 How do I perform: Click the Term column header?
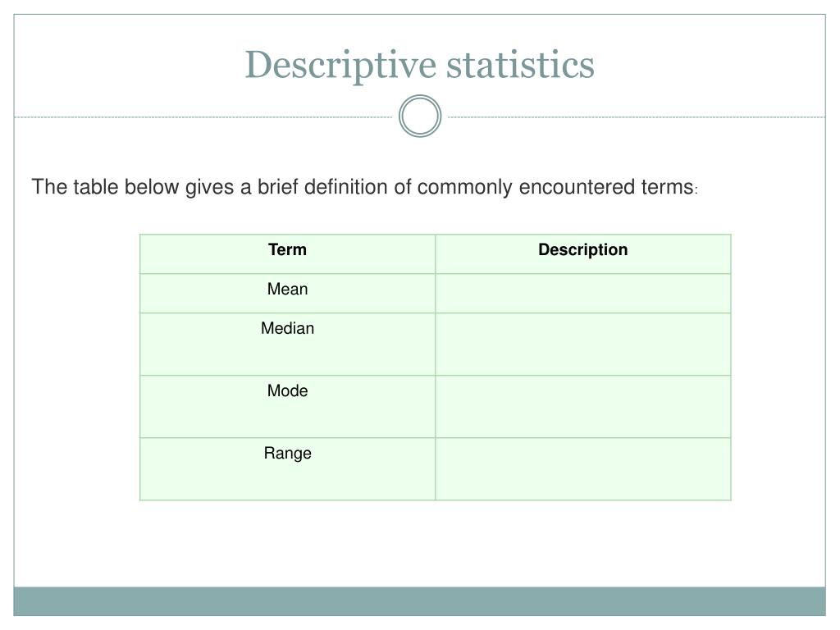coord(288,254)
